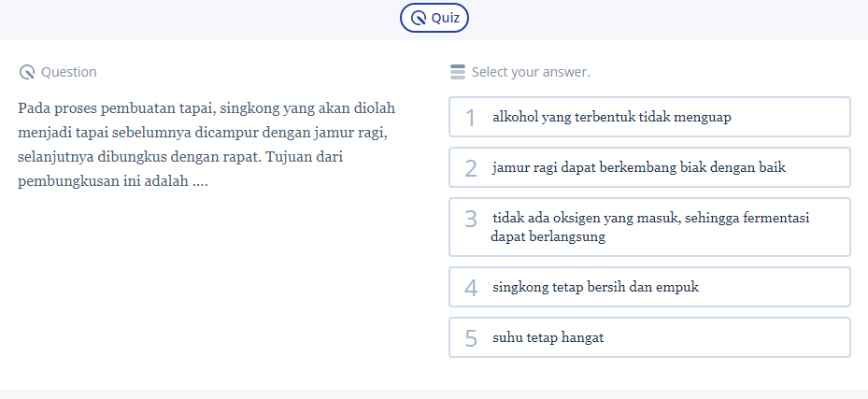Click the question line starting 'menjadi tapai sebelumnya'
868x399 pixels.
point(202,132)
